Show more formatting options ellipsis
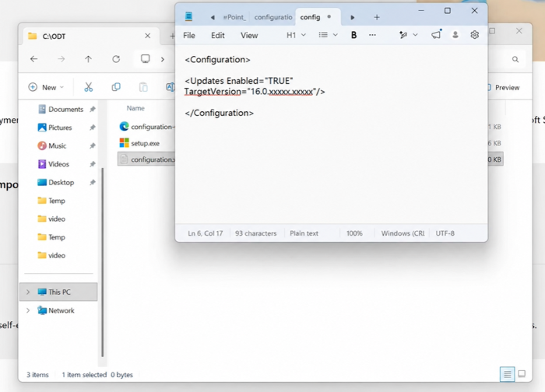This screenshot has height=392, width=545. 372,35
